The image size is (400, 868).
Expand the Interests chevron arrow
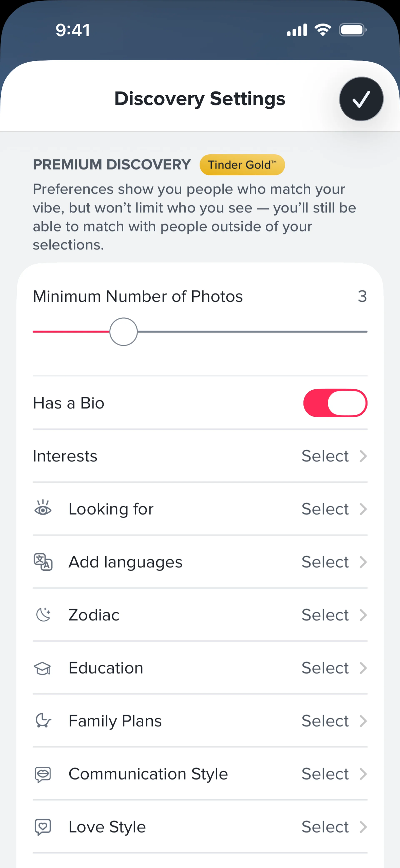pyautogui.click(x=363, y=456)
